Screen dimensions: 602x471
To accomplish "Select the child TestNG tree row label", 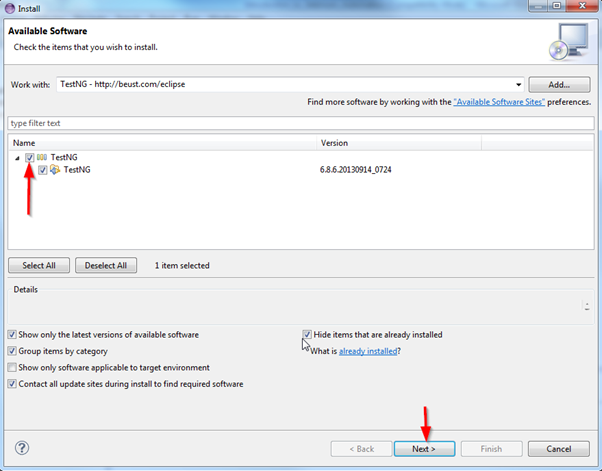I will point(77,170).
